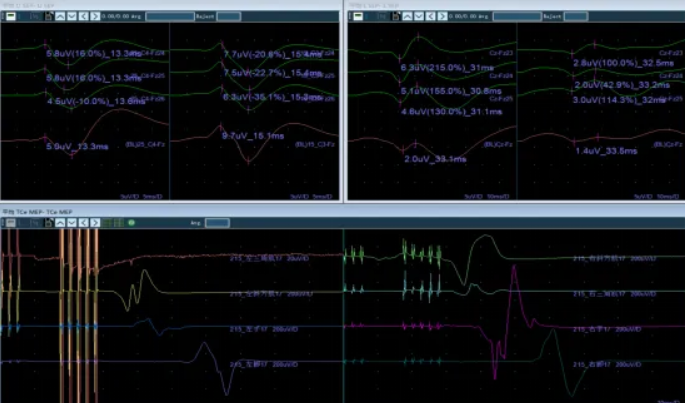Screen dimensions: 685x403
Task: Click the display mode icon in top-left SEP toolbar
Action: pyautogui.click(x=11, y=16)
